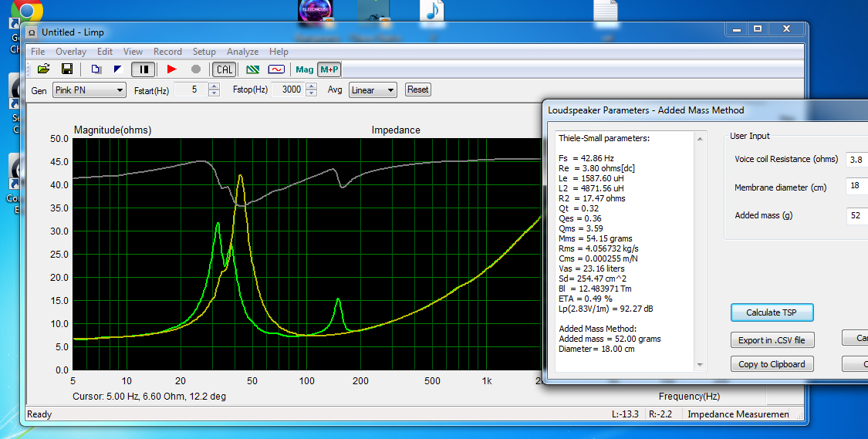Save using the floppy disk icon
This screenshot has height=439, width=868.
[x=67, y=69]
